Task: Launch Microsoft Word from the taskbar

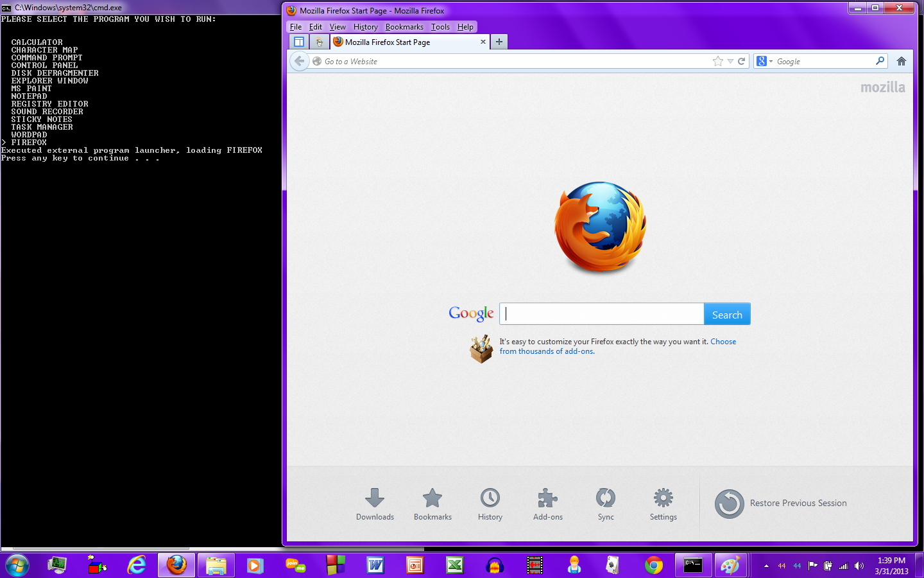Action: 375,565
